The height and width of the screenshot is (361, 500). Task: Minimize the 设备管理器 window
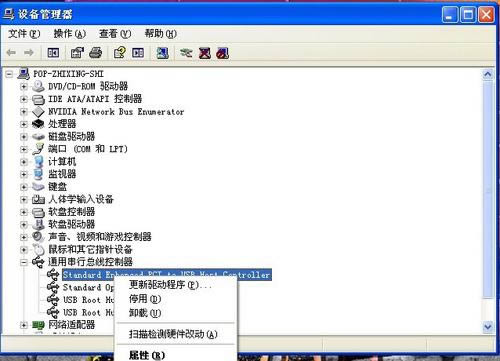coord(450,15)
